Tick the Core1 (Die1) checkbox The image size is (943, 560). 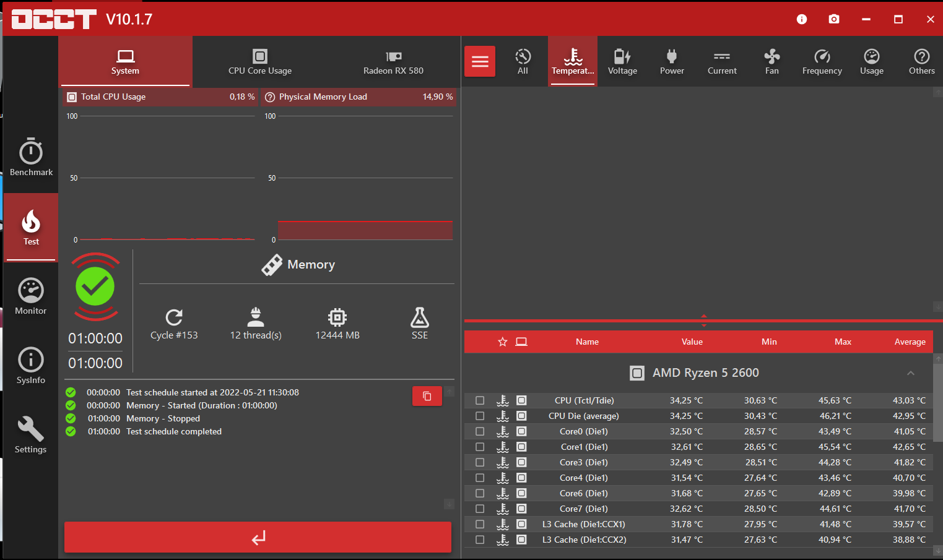(480, 447)
